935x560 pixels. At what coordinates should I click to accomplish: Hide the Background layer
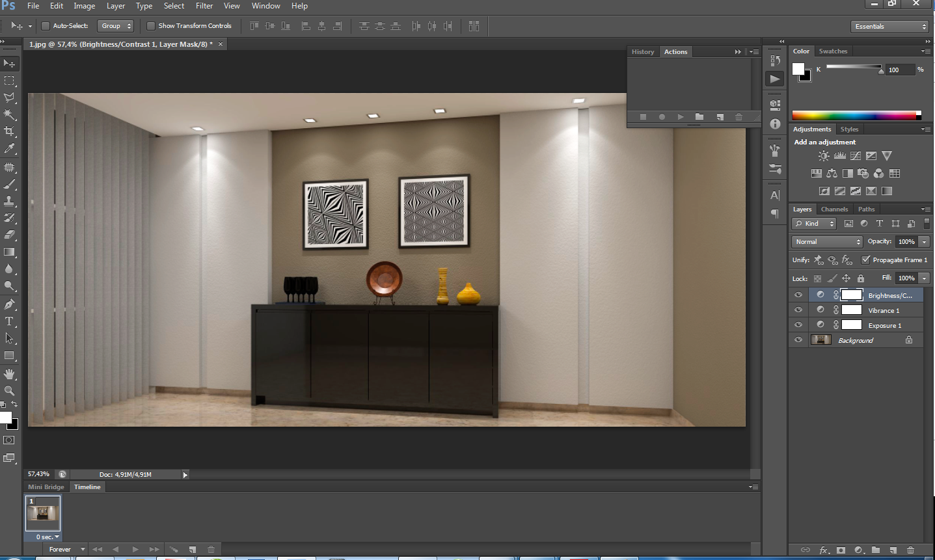click(x=798, y=340)
